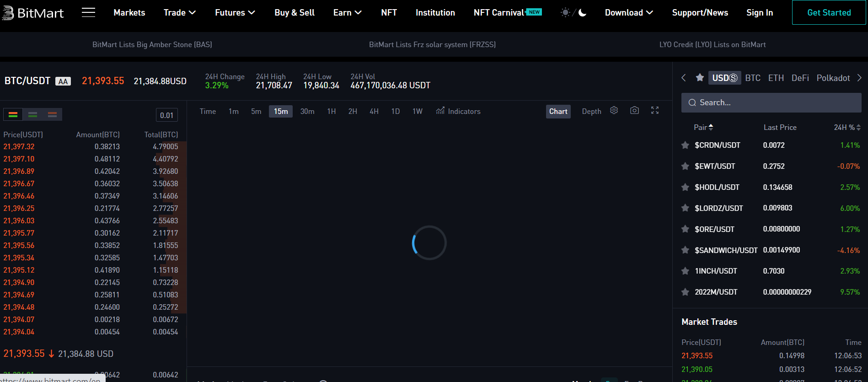
Task: Select 15m chart interval
Action: pos(281,111)
